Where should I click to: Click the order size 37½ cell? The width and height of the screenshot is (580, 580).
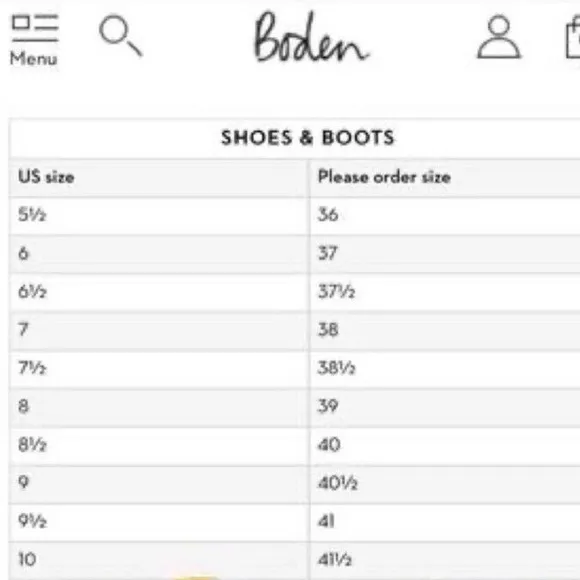click(x=445, y=292)
